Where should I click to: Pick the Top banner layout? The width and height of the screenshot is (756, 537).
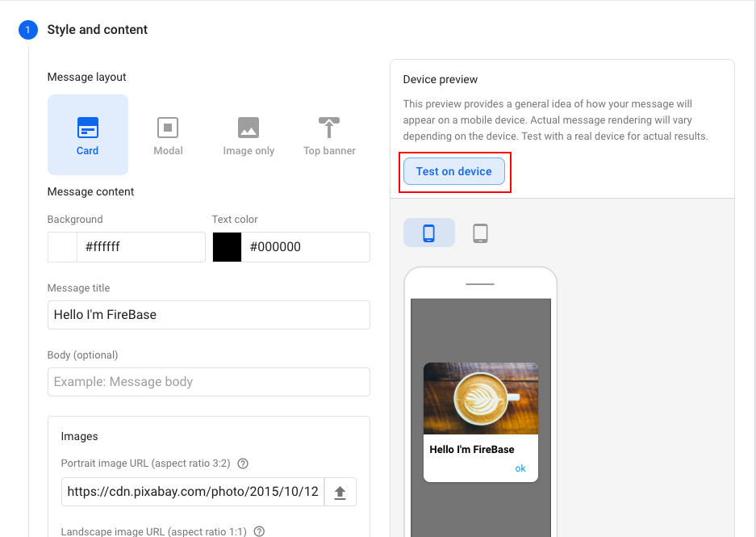329,136
